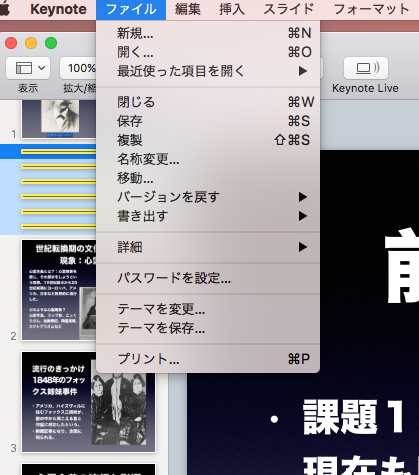
Task: Choose 開く… menu entry
Action: pos(208,52)
